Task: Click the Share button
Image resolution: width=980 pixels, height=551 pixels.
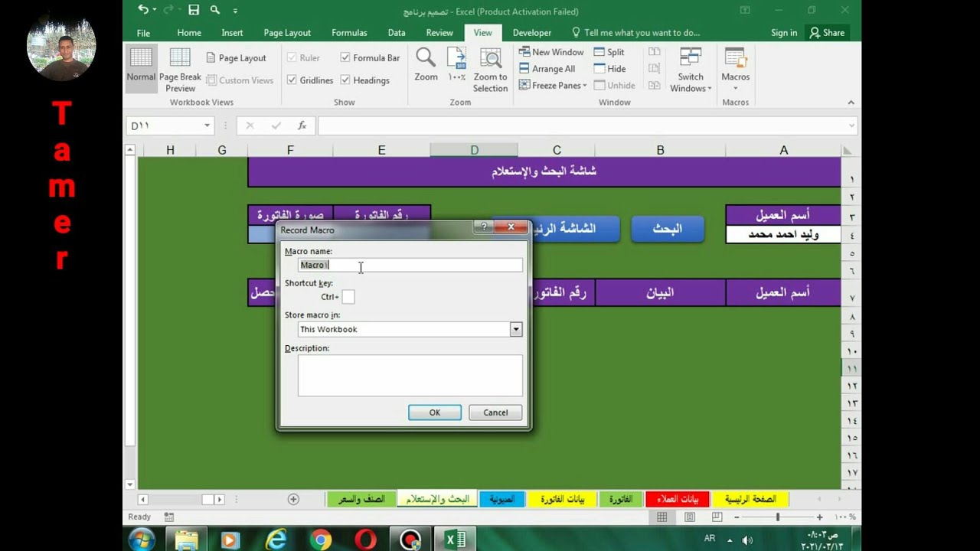Action: pos(827,33)
